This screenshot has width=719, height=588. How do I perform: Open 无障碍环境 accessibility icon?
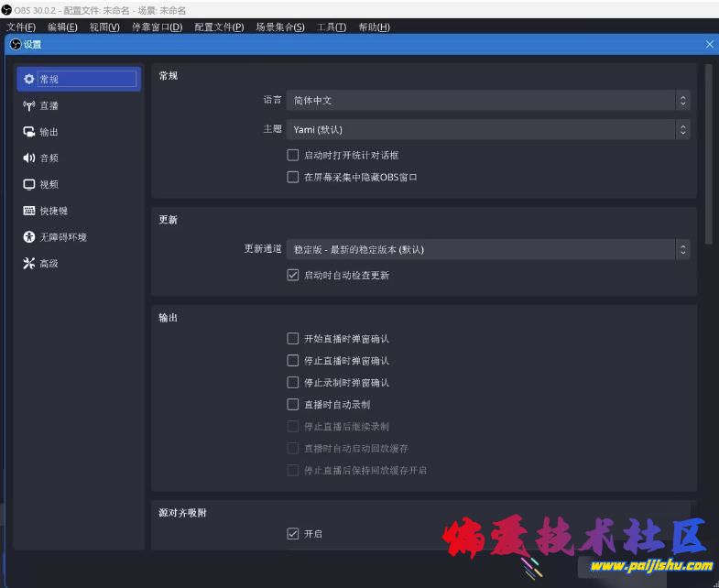click(29, 237)
